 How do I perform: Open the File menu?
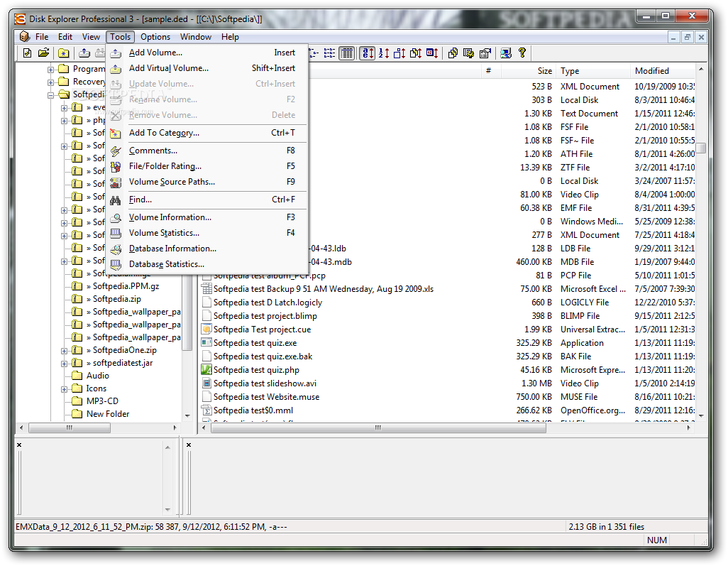(42, 37)
